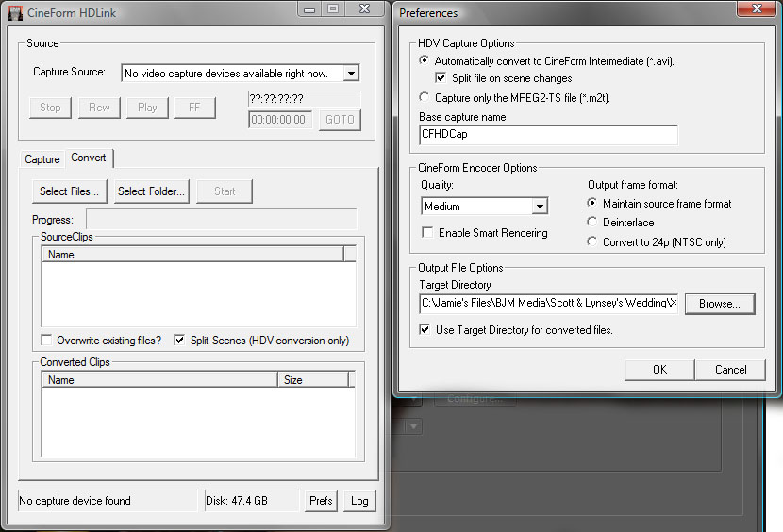Maximize the CineForm HDLink window
Viewport: 783px width, 532px height.
click(333, 9)
